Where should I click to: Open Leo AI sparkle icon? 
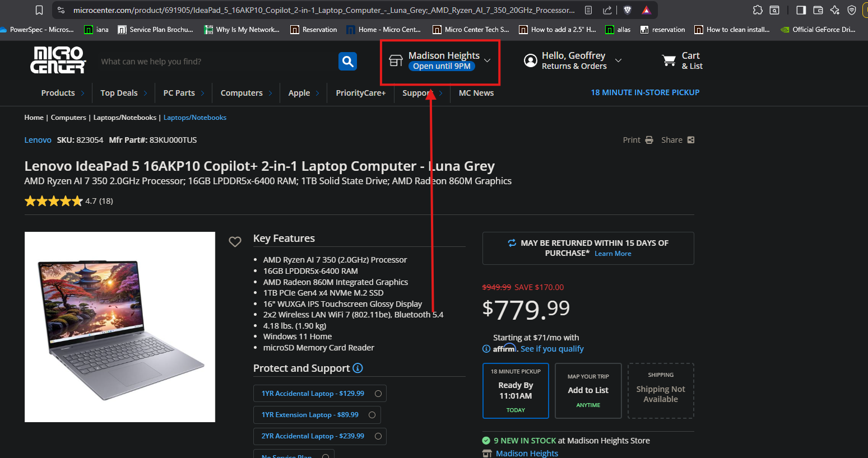(x=835, y=10)
